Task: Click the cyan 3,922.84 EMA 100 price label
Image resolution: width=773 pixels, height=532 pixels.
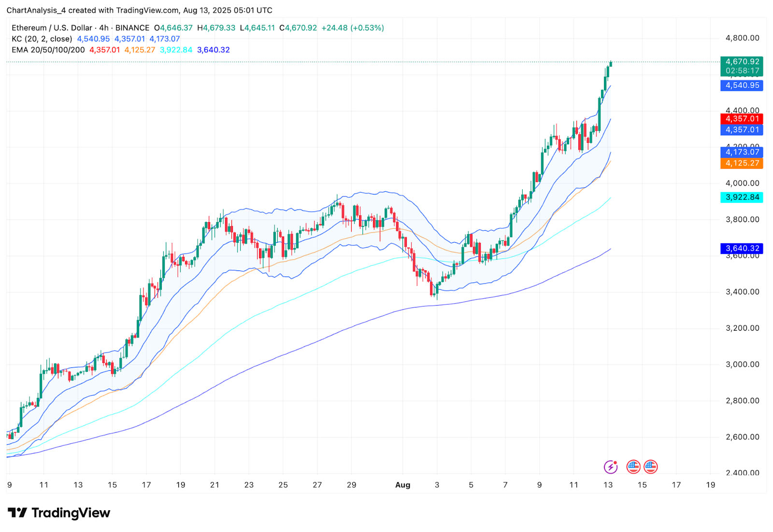Action: 741,197
